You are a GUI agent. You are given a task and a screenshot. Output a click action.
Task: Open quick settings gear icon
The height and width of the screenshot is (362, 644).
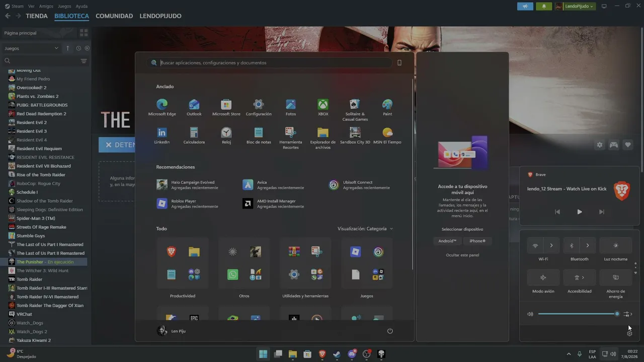[629, 333]
